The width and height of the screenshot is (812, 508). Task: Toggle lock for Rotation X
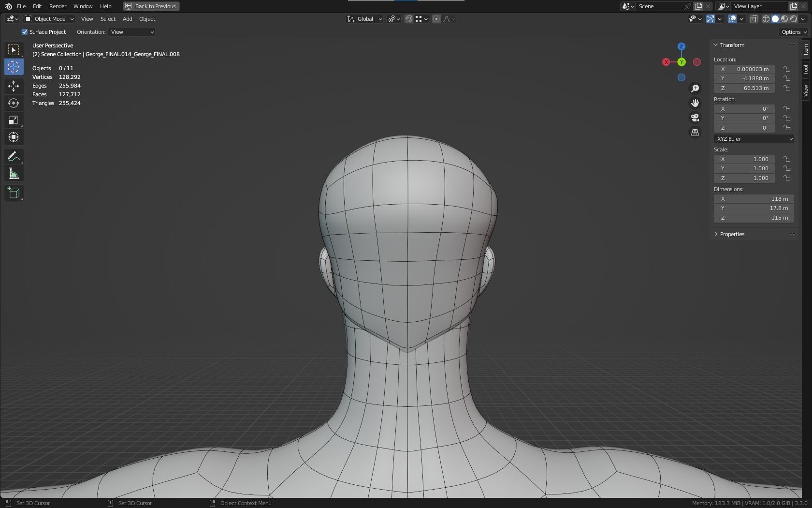(x=787, y=109)
